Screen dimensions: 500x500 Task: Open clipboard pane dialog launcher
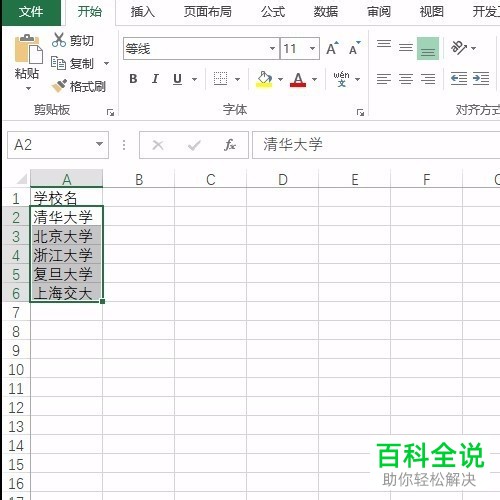click(x=110, y=113)
